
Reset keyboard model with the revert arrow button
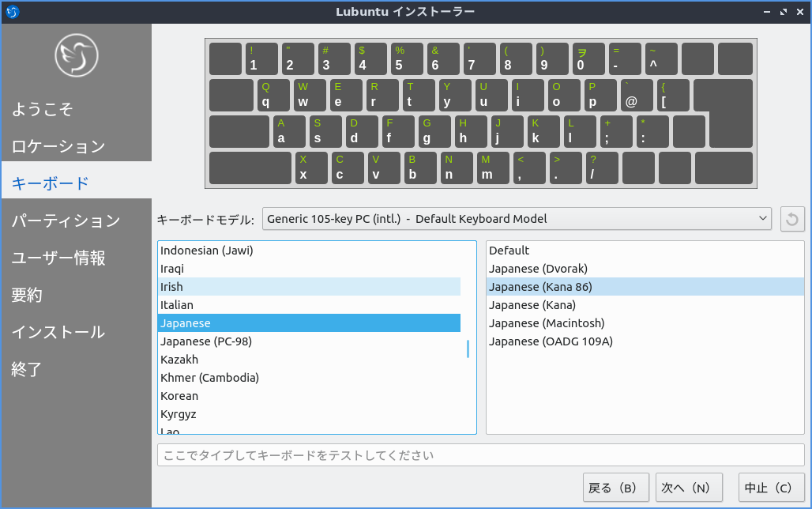coord(792,219)
